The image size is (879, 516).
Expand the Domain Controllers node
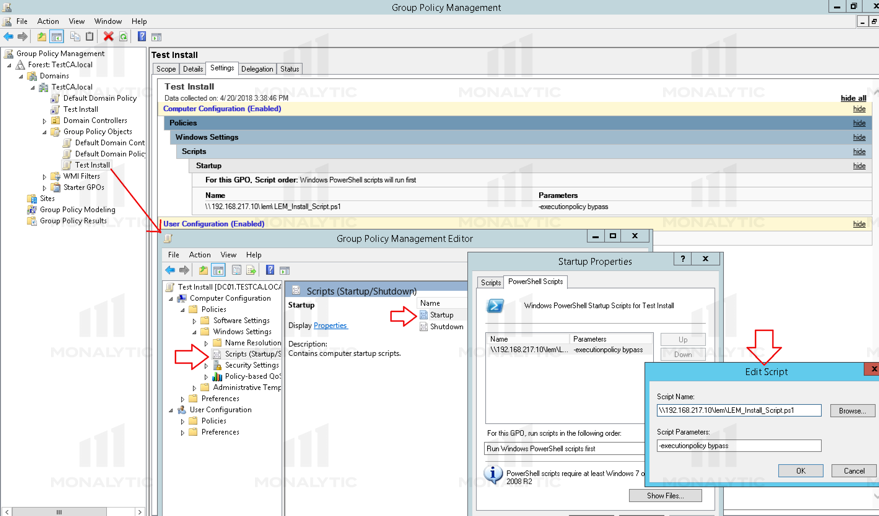(44, 121)
